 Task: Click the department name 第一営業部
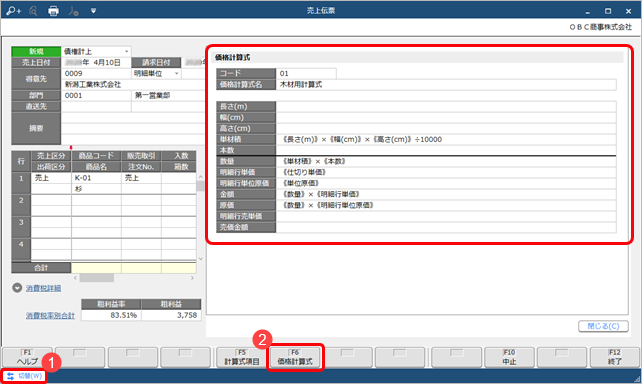pyautogui.click(x=152, y=95)
